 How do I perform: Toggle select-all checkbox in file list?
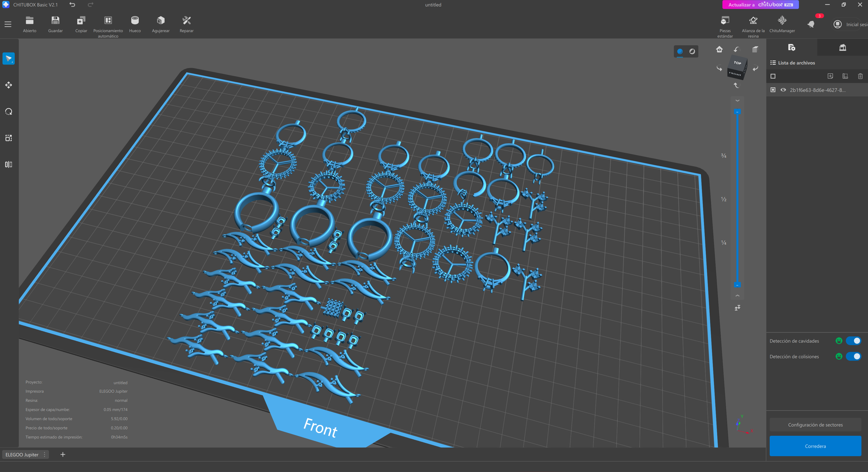point(773,77)
